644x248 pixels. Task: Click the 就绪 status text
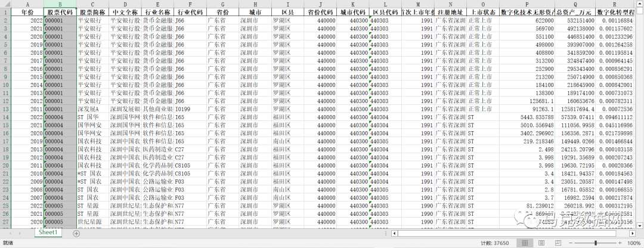point(8,243)
